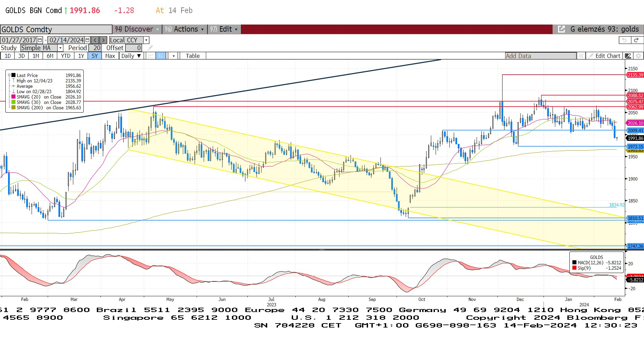Open chart settings gear icon
The height and width of the screenshot is (344, 644).
[x=638, y=56]
